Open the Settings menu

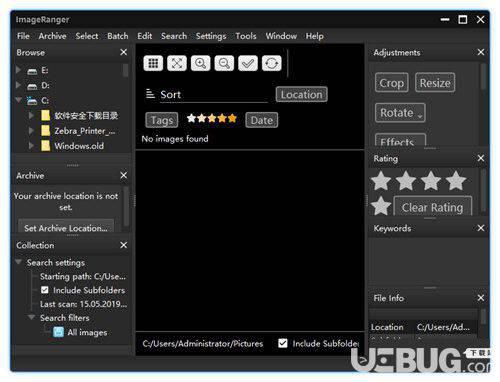point(211,36)
